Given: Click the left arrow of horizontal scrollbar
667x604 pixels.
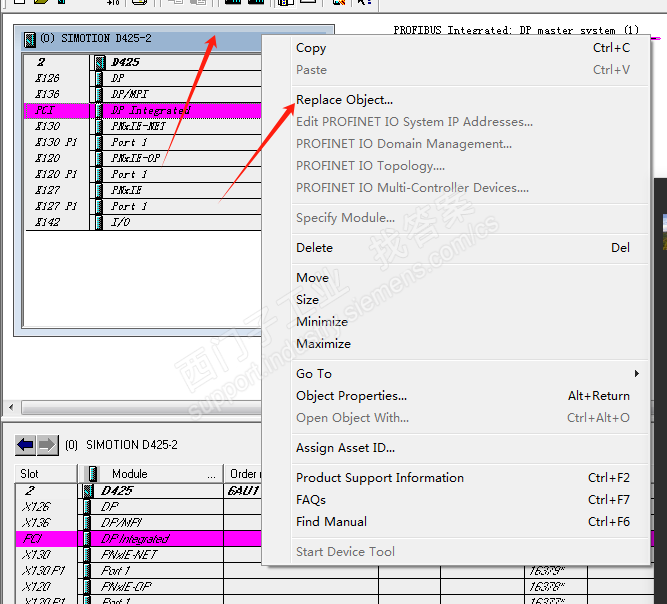Looking at the screenshot, I should pos(11,407).
